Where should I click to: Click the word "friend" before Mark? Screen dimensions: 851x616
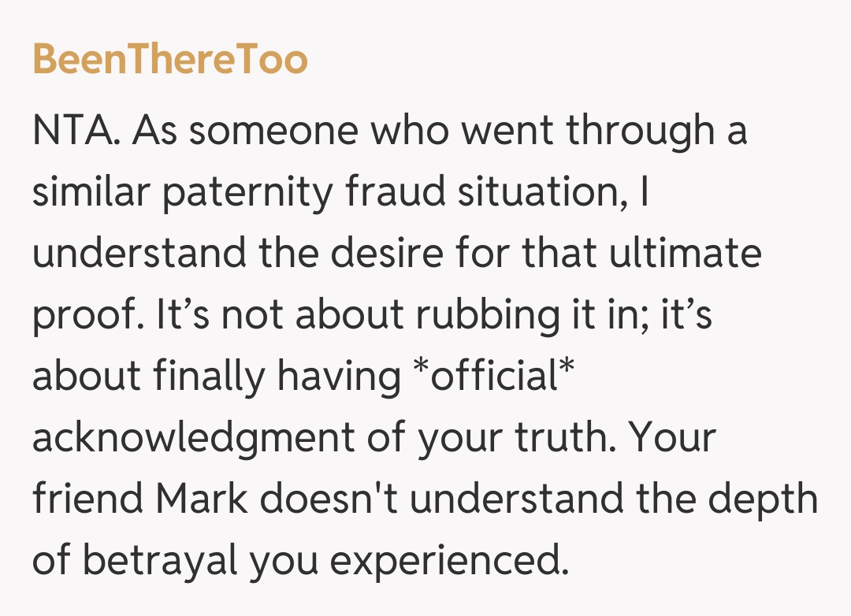pyautogui.click(x=88, y=499)
